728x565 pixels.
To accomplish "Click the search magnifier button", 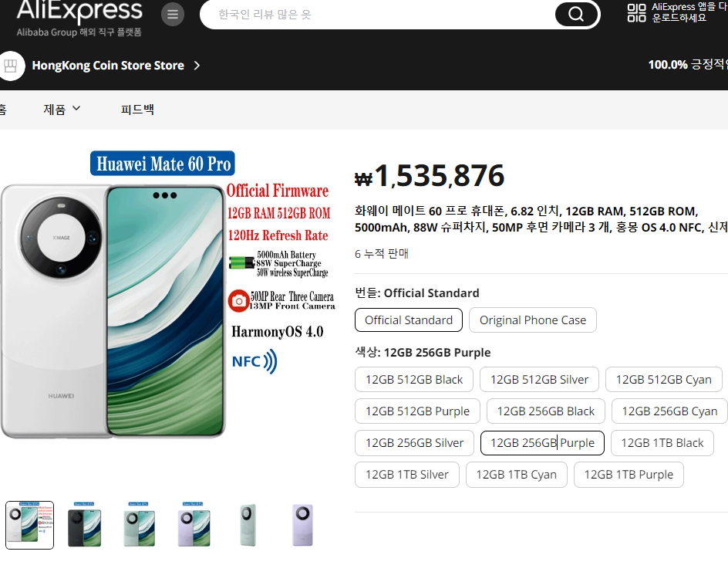I will pyautogui.click(x=576, y=15).
